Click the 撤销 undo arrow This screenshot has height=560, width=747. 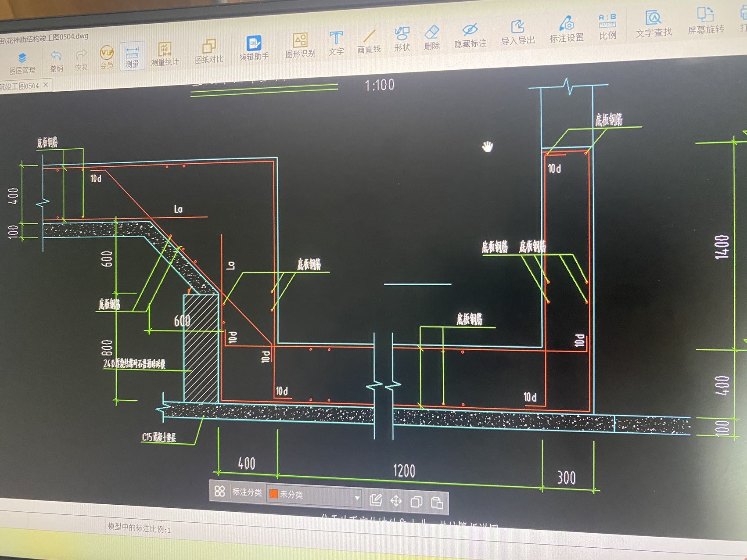point(56,61)
